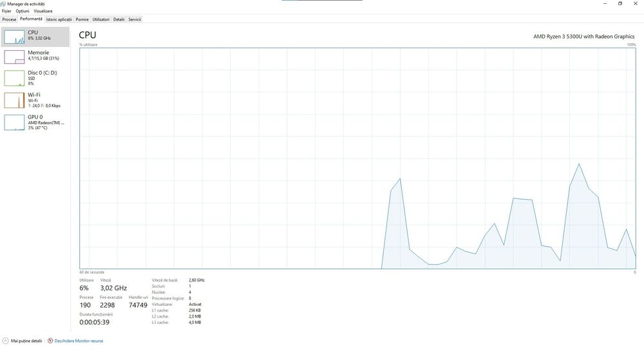
Task: Restore down the Task Manager window
Action: (x=620, y=4)
